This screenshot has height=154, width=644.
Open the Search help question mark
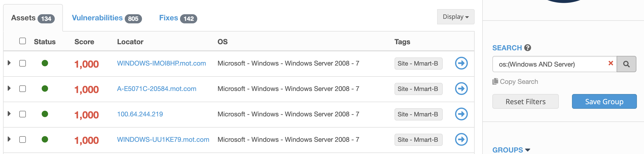point(528,48)
